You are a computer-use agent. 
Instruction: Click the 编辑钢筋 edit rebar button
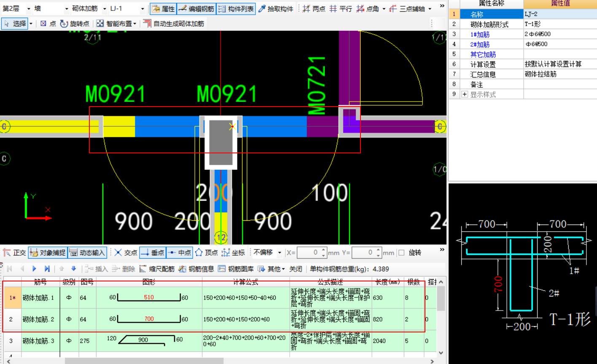click(x=196, y=9)
